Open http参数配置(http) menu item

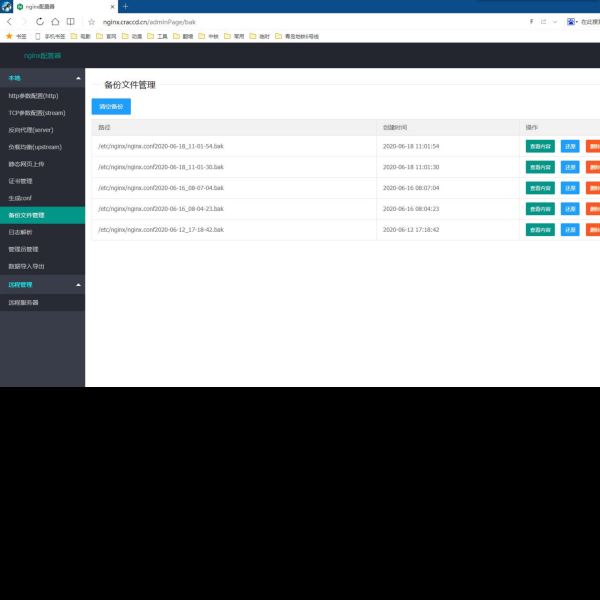[x=42, y=96]
